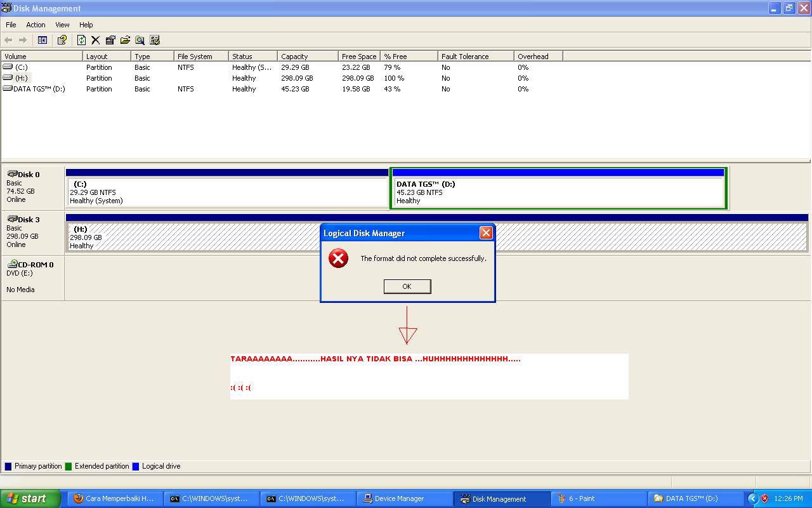This screenshot has height=508, width=812.
Task: Expand hidden icons in the system tray
Action: pos(754,498)
